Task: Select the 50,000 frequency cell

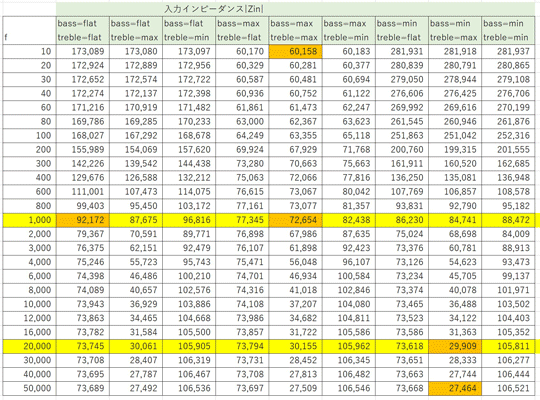Action: tap(30, 388)
